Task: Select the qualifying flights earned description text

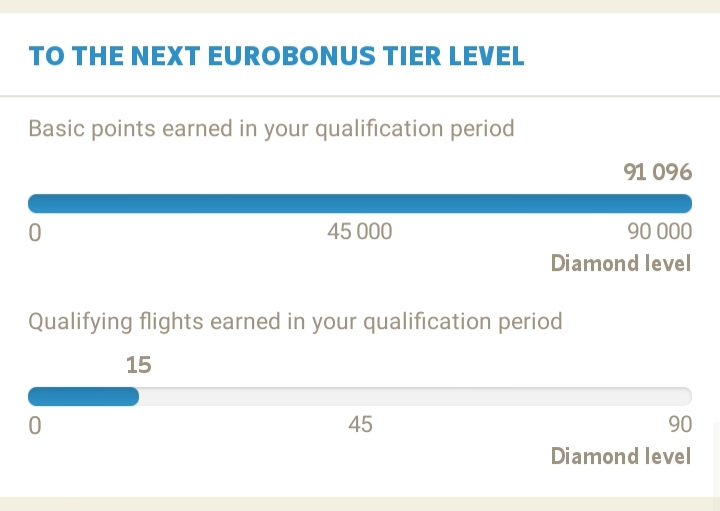Action: point(295,322)
